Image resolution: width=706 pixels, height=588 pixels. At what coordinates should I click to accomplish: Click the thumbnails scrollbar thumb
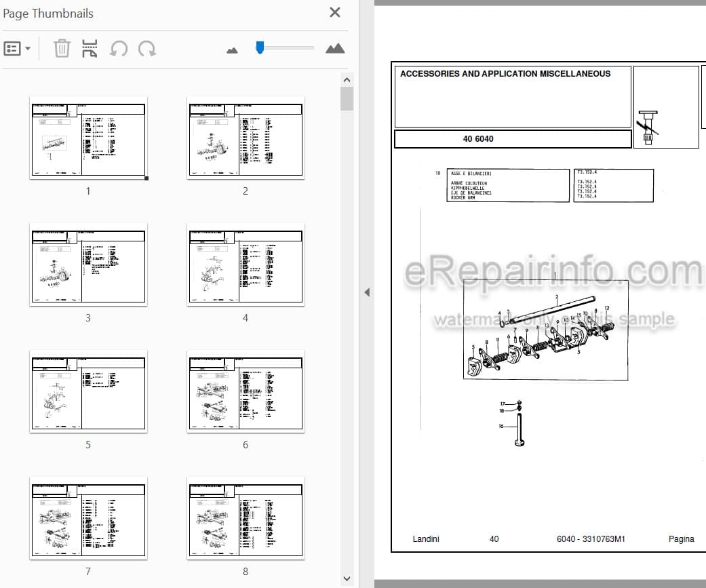tap(347, 98)
